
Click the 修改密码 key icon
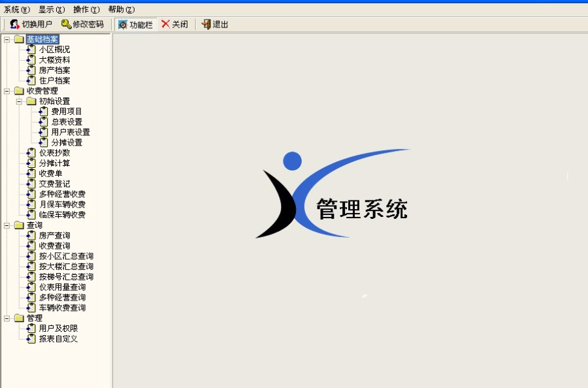(x=65, y=24)
